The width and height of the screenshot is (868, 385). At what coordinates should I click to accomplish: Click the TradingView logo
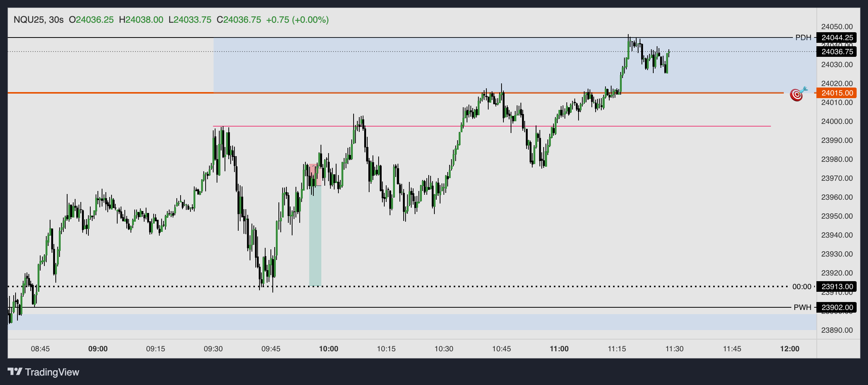pos(43,372)
